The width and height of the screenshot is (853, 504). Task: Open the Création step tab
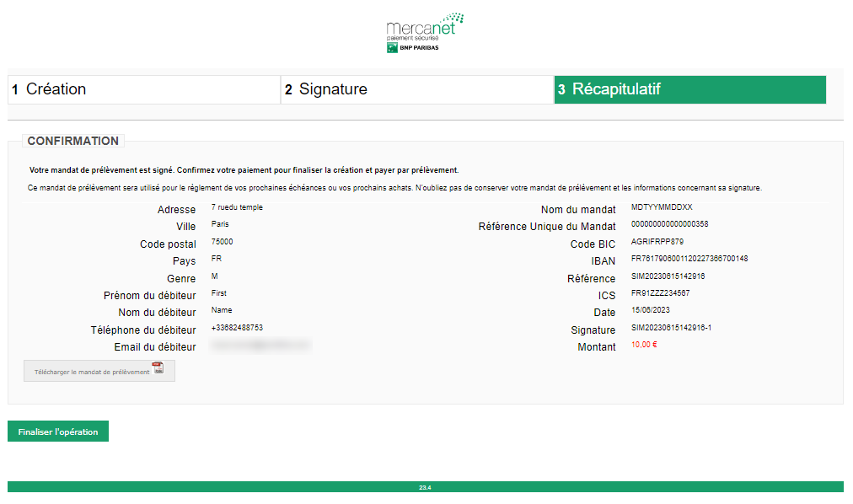point(143,89)
